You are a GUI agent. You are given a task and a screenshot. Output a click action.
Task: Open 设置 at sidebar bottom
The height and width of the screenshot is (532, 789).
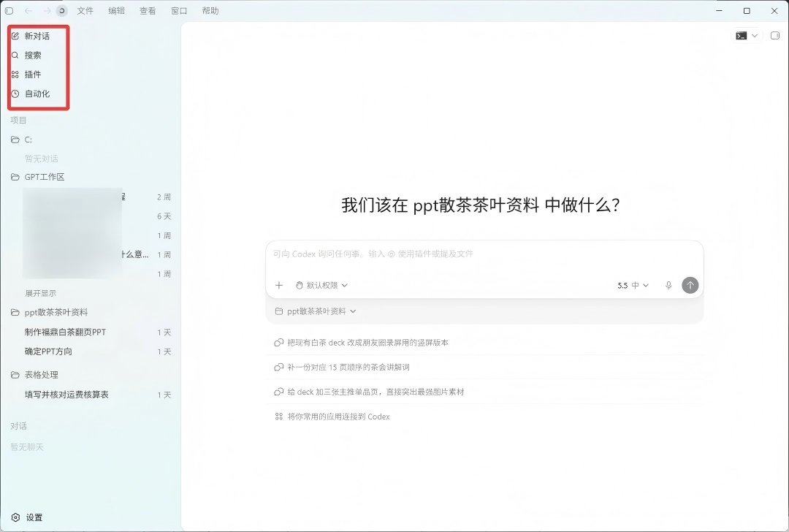[34, 517]
